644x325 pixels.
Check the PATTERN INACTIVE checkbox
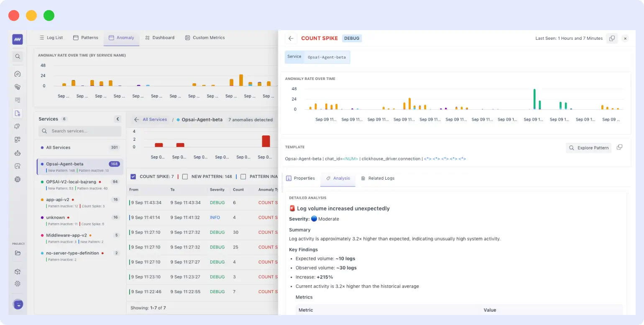coord(243,177)
